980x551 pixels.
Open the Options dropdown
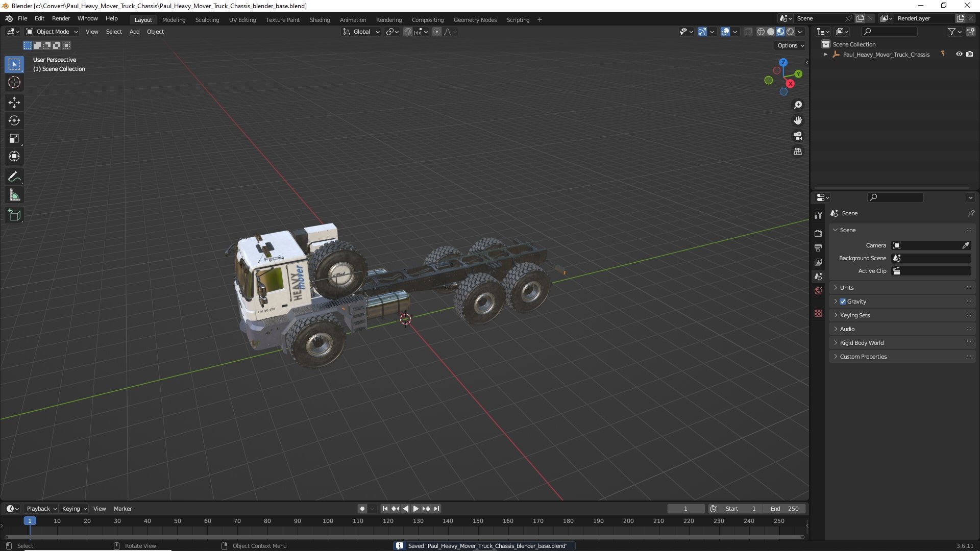pyautogui.click(x=791, y=45)
